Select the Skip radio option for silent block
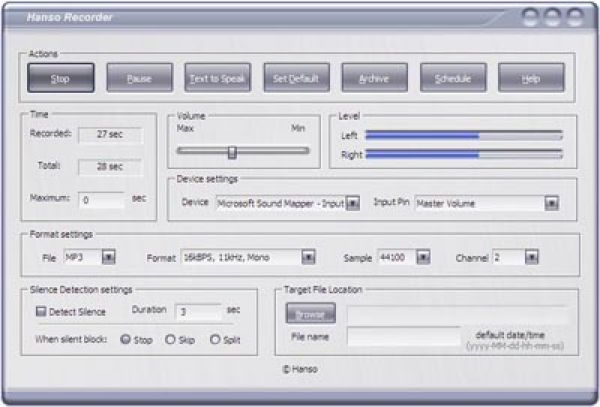The height and width of the screenshot is (407, 600). (170, 339)
